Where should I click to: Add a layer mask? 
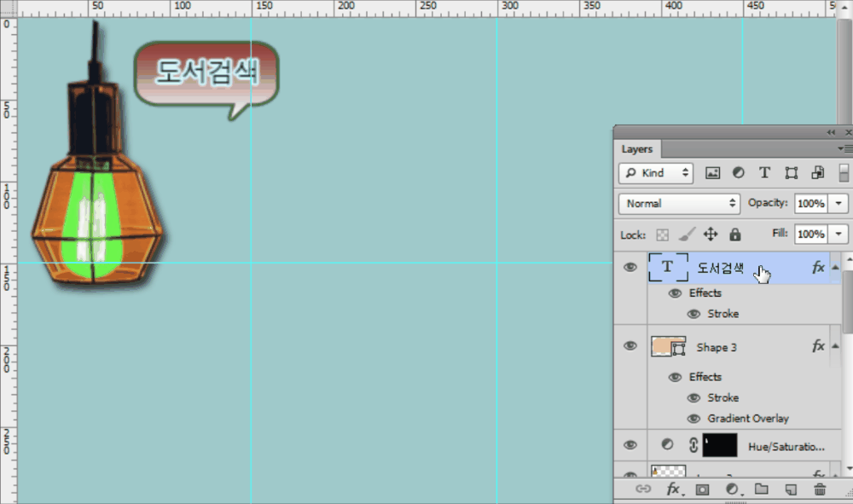tap(702, 490)
